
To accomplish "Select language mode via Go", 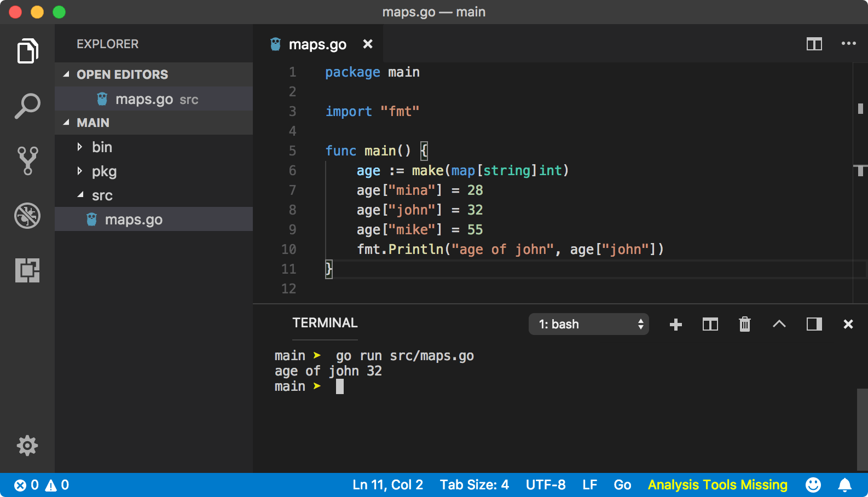I will point(622,485).
